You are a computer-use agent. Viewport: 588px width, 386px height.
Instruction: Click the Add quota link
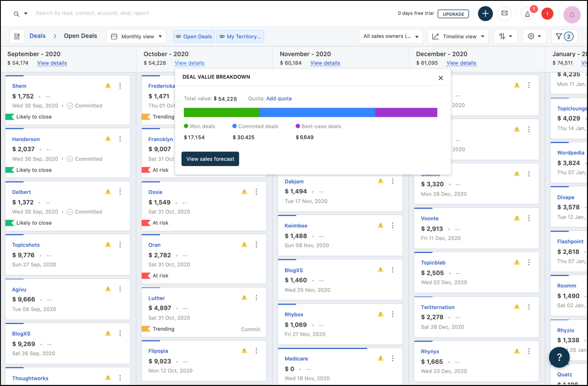[279, 99]
